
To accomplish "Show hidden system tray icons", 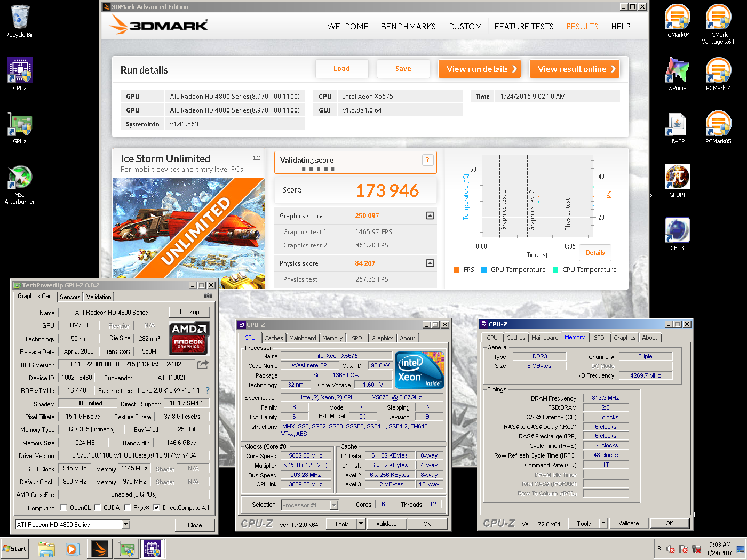I will [659, 548].
